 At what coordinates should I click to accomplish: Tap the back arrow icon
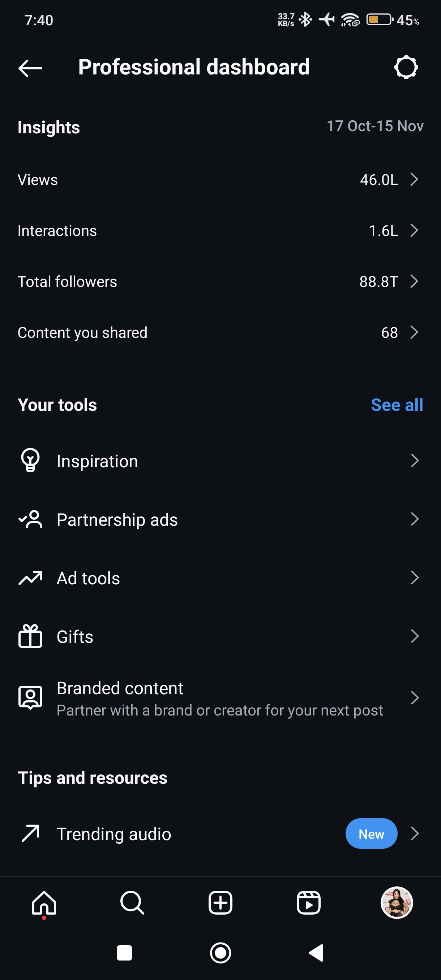30,68
